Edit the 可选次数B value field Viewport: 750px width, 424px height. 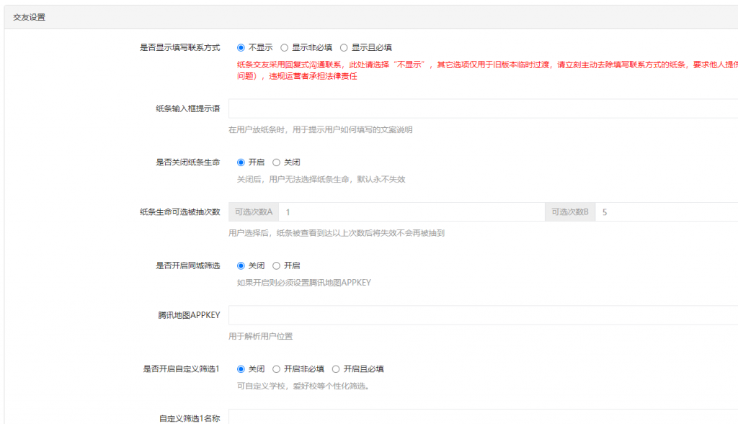coord(667,212)
